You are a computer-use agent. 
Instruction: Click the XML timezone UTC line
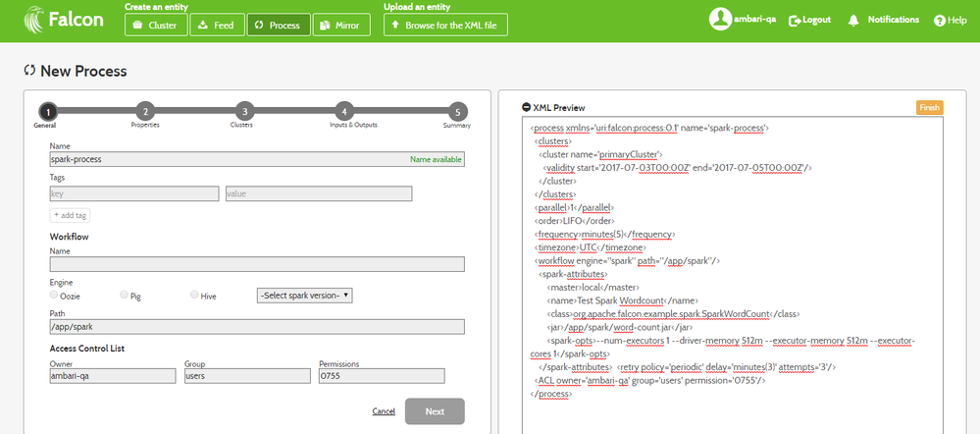590,247
